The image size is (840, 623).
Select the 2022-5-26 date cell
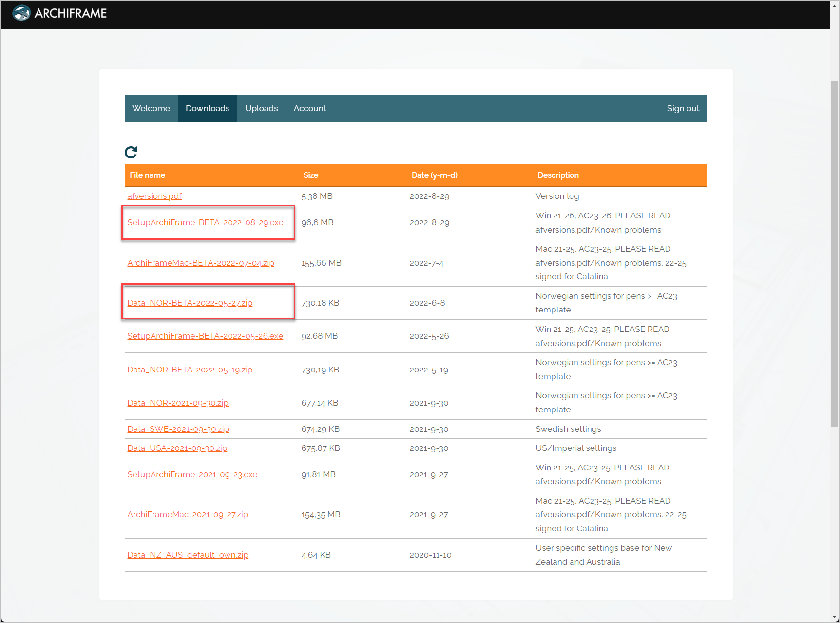tap(470, 336)
